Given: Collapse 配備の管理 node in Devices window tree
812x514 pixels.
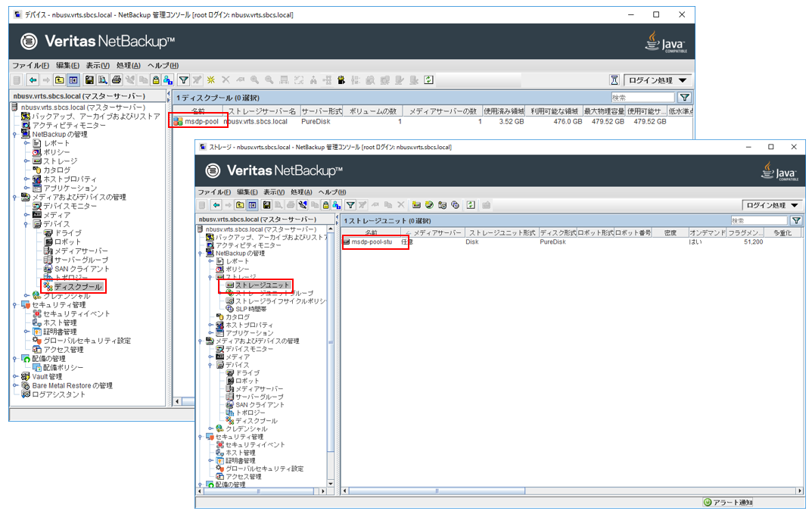Looking at the screenshot, I should tap(14, 359).
